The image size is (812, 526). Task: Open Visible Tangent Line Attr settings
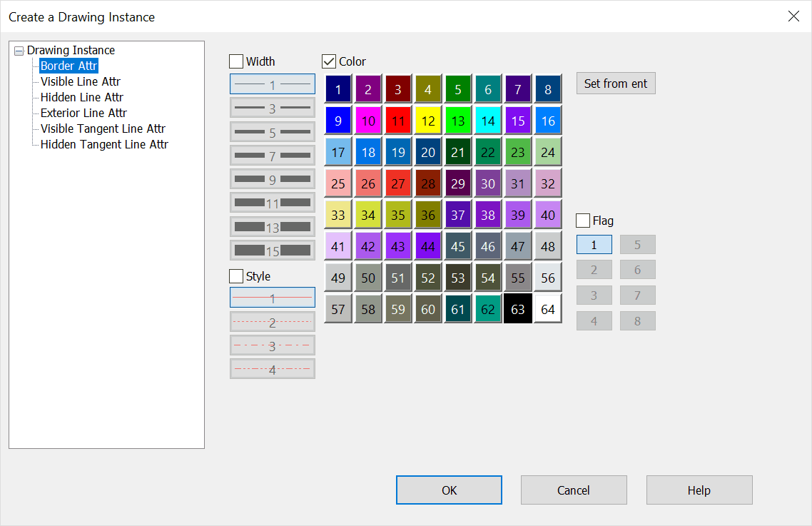[x=102, y=128]
